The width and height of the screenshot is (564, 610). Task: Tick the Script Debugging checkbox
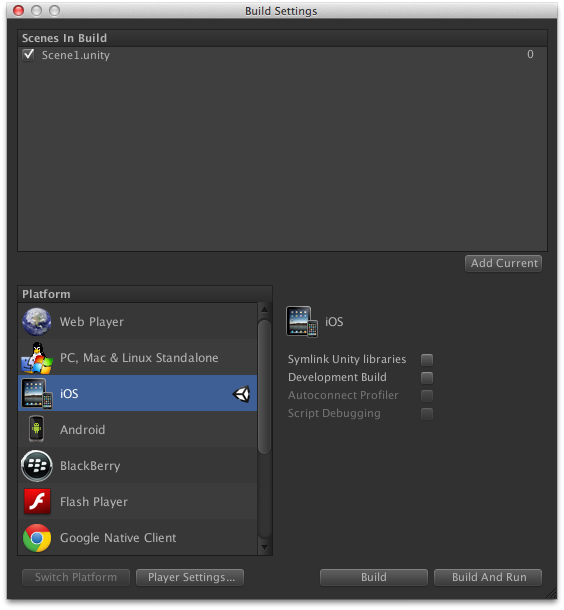[x=427, y=414]
